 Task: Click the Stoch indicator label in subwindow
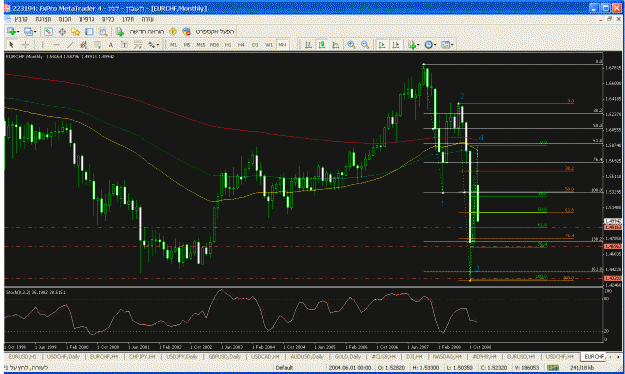[x=36, y=292]
